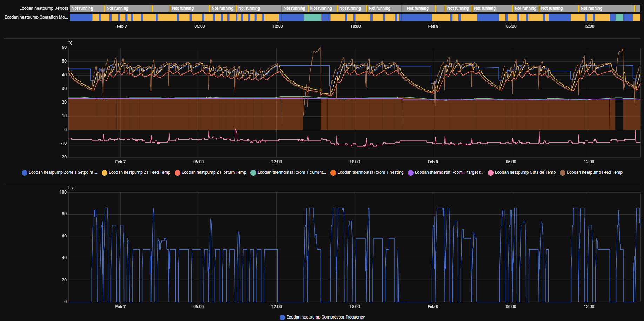Viewport: 644px width, 321px height.
Task: Click the brown heatpump Feed Temp legend circle
Action: pos(563,173)
